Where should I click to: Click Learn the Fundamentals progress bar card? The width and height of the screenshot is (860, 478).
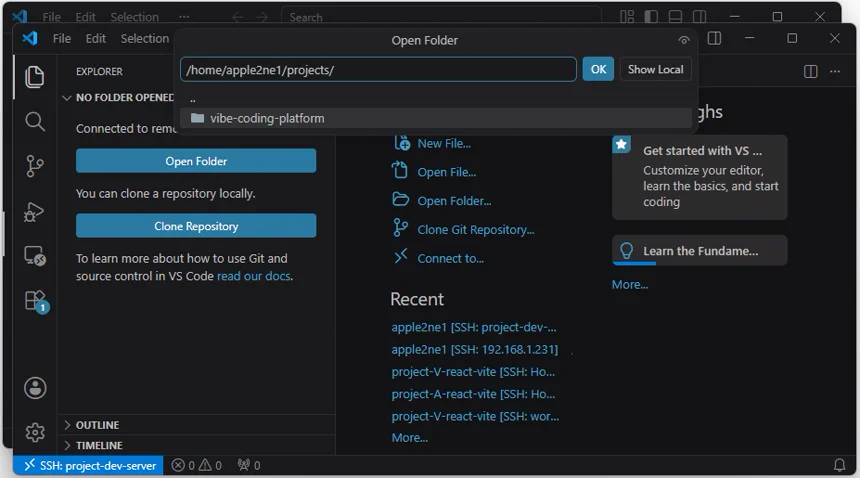point(700,251)
